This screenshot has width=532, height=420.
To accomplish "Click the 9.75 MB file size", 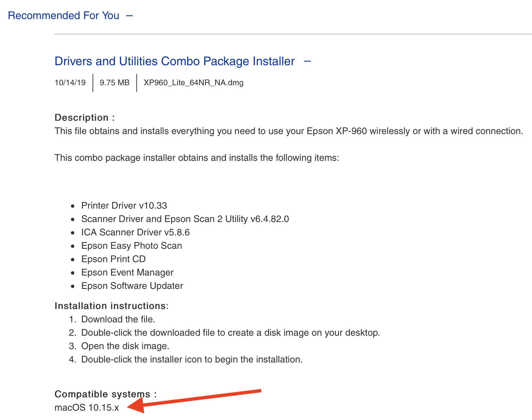I will (x=115, y=83).
